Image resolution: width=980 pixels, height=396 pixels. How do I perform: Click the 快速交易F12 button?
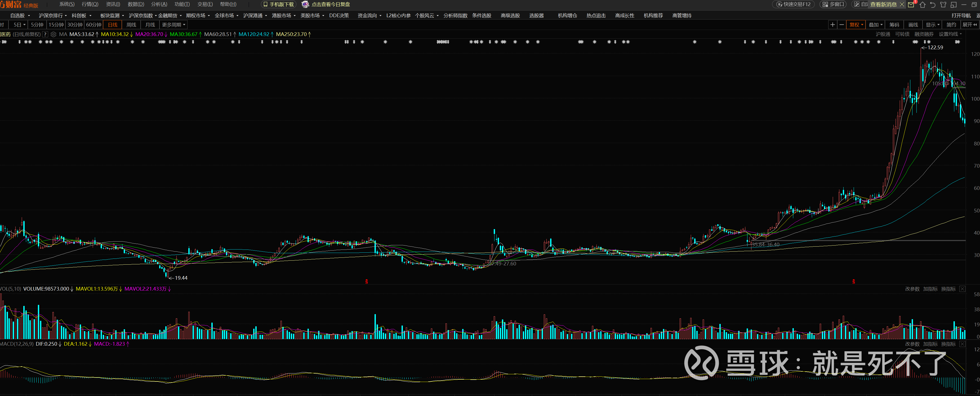pos(794,4)
